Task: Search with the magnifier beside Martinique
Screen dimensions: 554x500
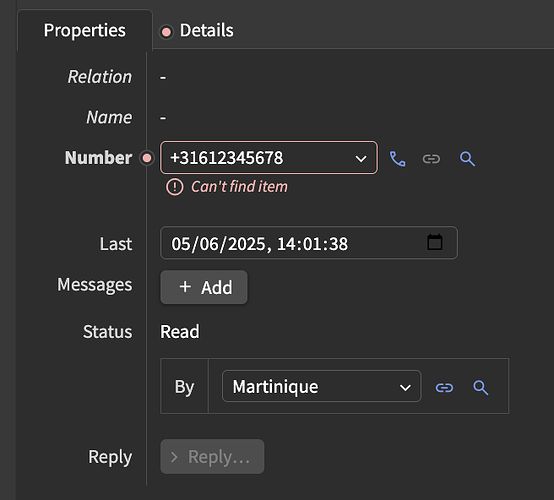Action: pyautogui.click(x=481, y=388)
